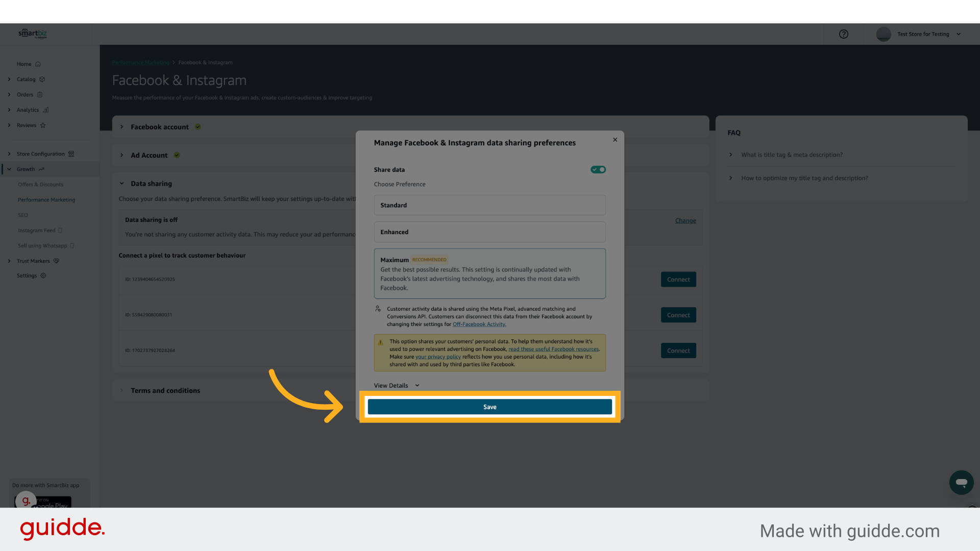Click the Change link for data sharing
The height and width of the screenshot is (551, 980).
point(685,221)
